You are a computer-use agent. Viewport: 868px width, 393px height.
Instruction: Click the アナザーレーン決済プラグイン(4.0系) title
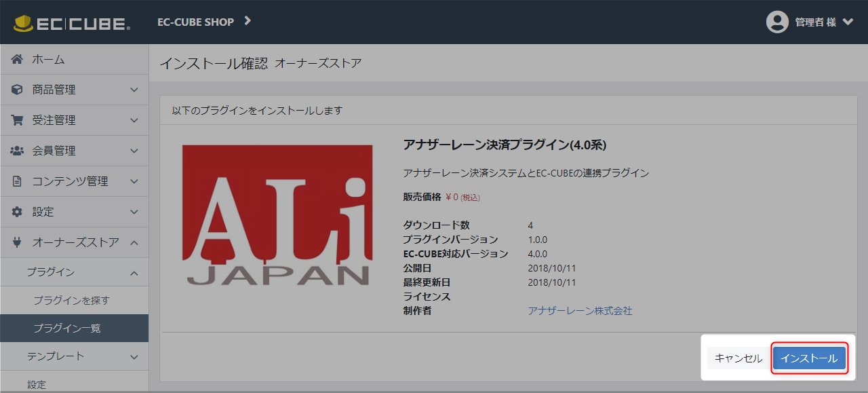(505, 145)
